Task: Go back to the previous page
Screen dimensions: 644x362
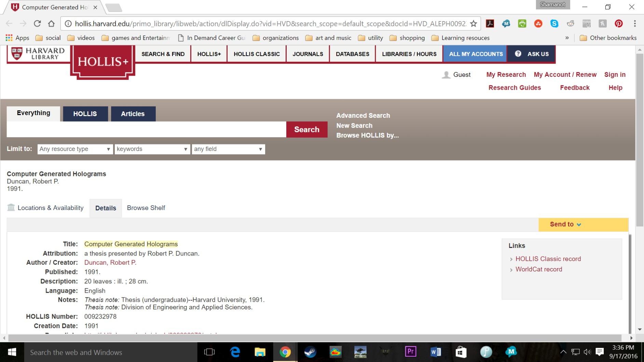Action: [x=10, y=24]
